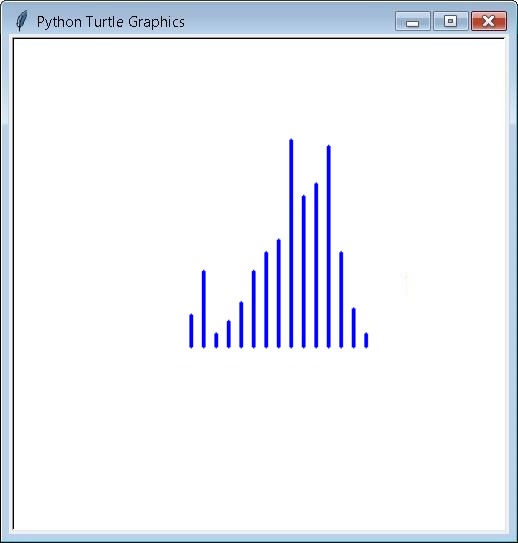
Task: Click the "Python Turtle Graphics" title text
Action: coord(110,22)
